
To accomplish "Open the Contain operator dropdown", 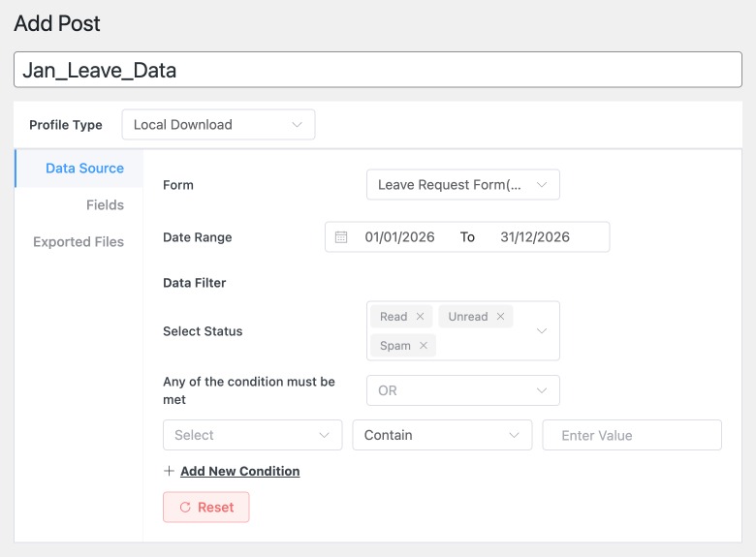I will point(442,436).
